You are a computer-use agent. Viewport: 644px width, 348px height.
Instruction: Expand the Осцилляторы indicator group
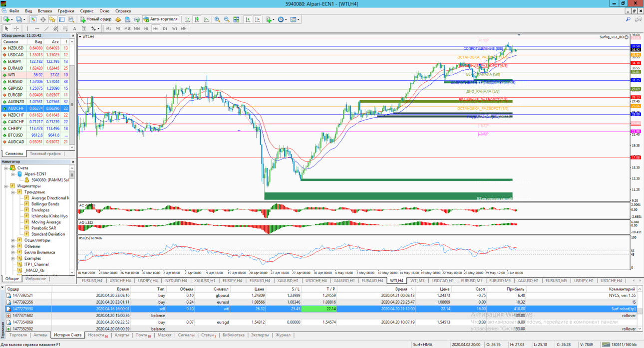(x=13, y=240)
